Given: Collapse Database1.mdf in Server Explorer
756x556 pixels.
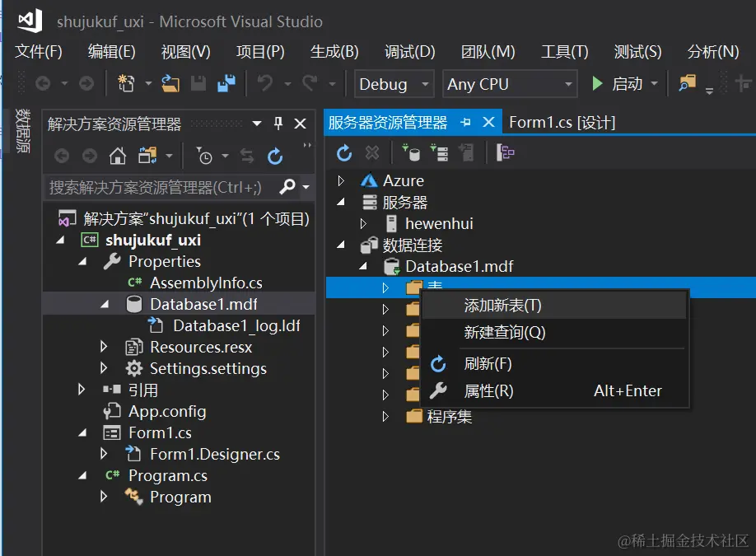Looking at the screenshot, I should click(x=363, y=266).
